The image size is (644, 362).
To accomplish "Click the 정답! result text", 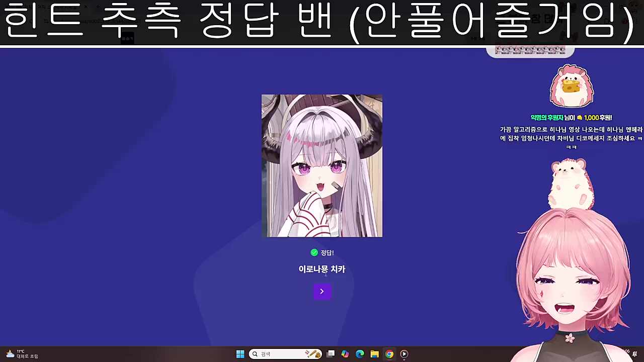I will pos(328,253).
